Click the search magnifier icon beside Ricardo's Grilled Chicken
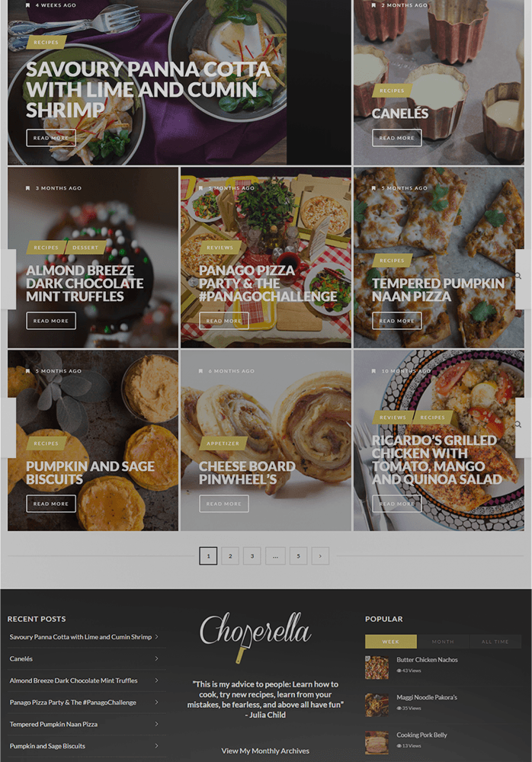Image resolution: width=532 pixels, height=762 pixels. point(518,424)
